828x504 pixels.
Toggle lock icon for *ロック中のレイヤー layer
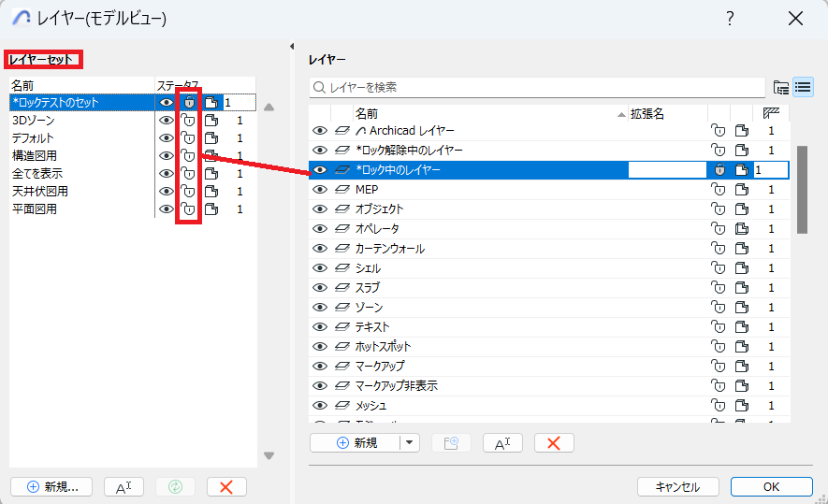click(719, 170)
